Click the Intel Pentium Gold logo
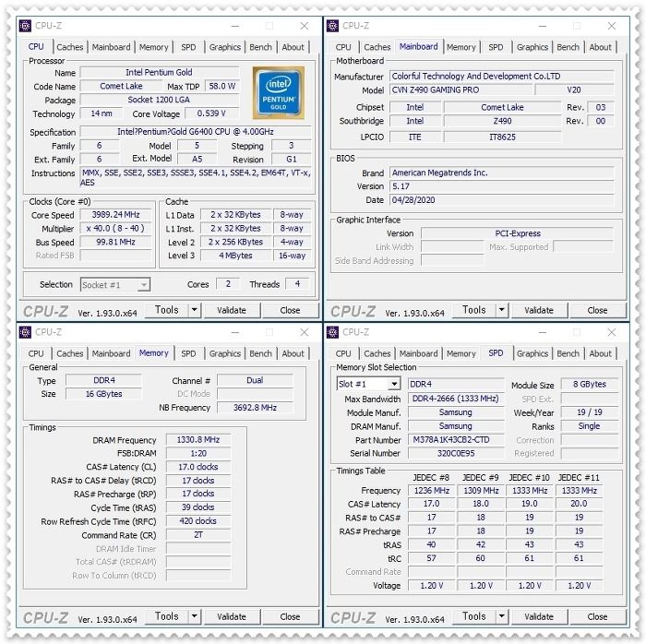 click(x=278, y=92)
